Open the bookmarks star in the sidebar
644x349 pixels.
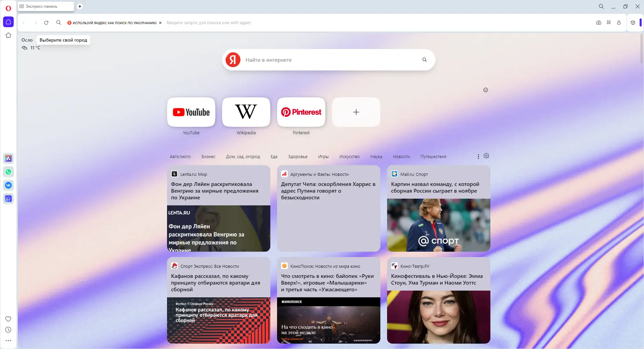tap(8, 35)
